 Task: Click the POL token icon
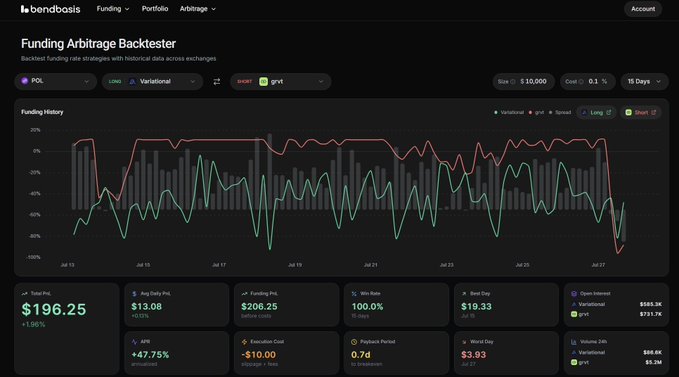tap(25, 81)
